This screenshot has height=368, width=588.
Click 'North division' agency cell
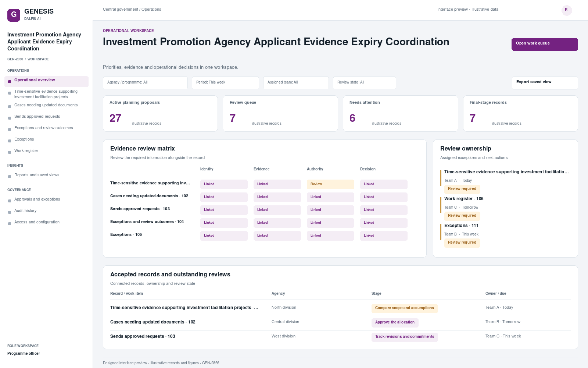pos(284,308)
